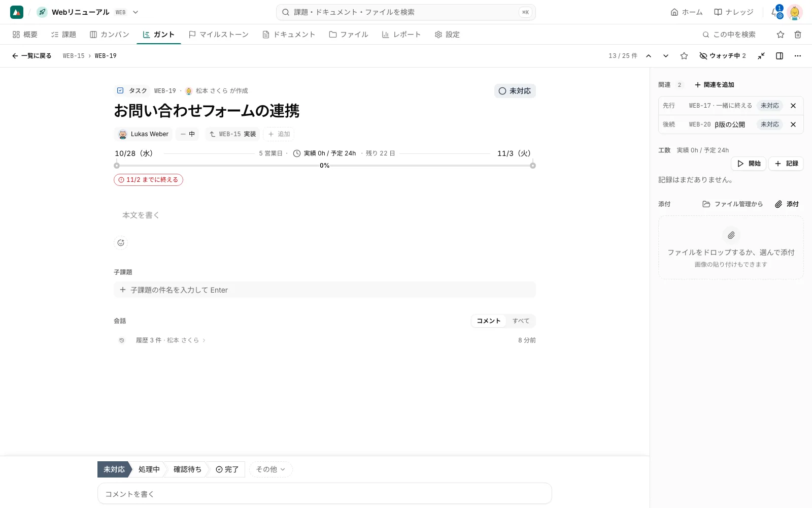Screen dimensions: 812x508
Task: Remove related issue WEB-17
Action: (793, 106)
